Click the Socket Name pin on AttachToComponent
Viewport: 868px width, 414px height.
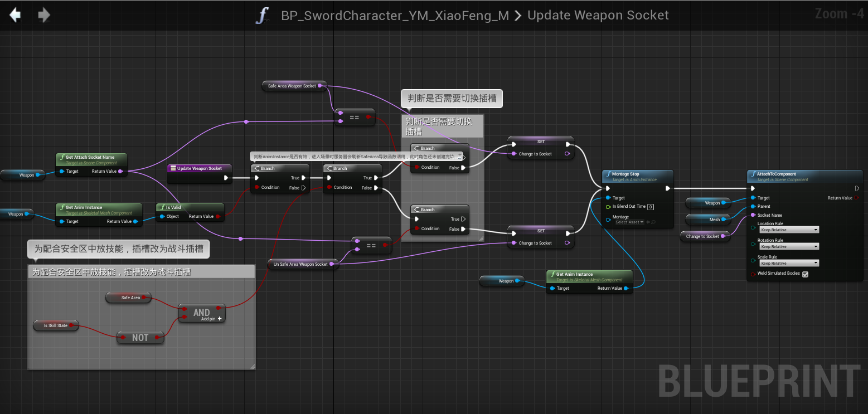753,215
